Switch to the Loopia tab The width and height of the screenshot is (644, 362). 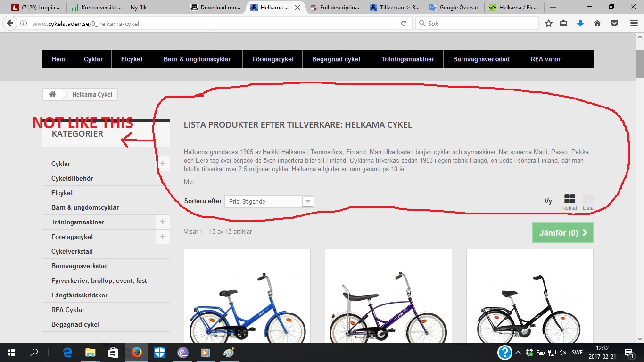(36, 8)
